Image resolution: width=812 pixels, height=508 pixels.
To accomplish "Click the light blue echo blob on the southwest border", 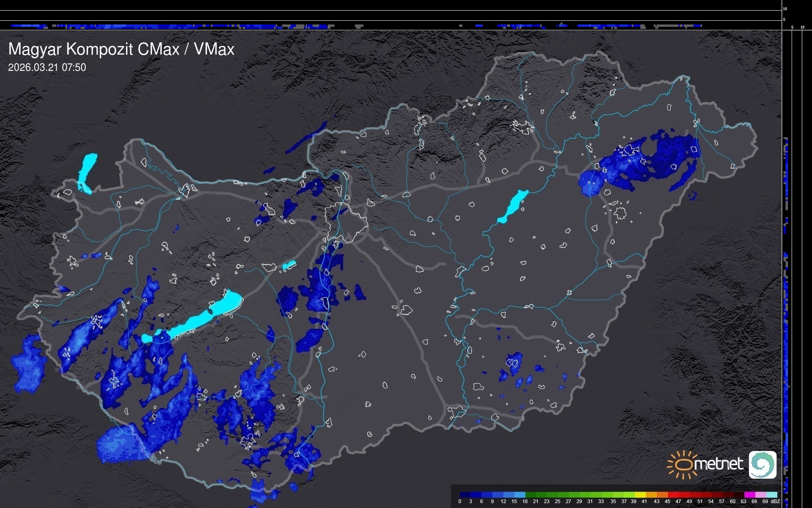I will (120, 444).
